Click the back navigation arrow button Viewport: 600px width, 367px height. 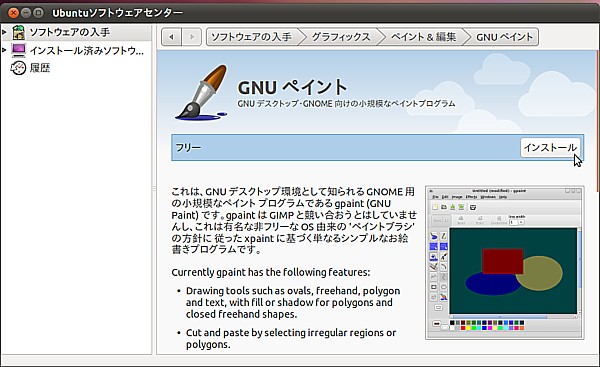point(171,37)
